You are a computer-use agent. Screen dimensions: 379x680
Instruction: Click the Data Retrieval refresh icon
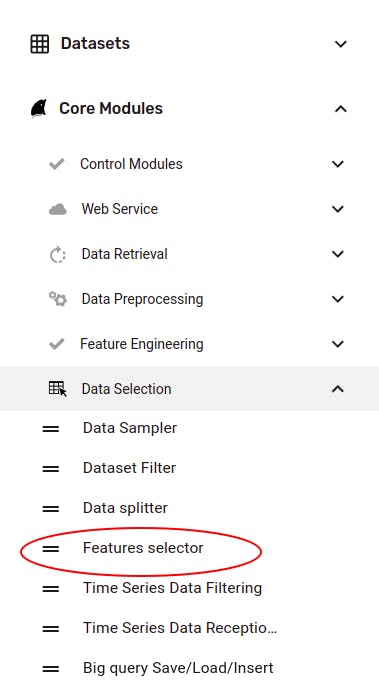tap(57, 255)
